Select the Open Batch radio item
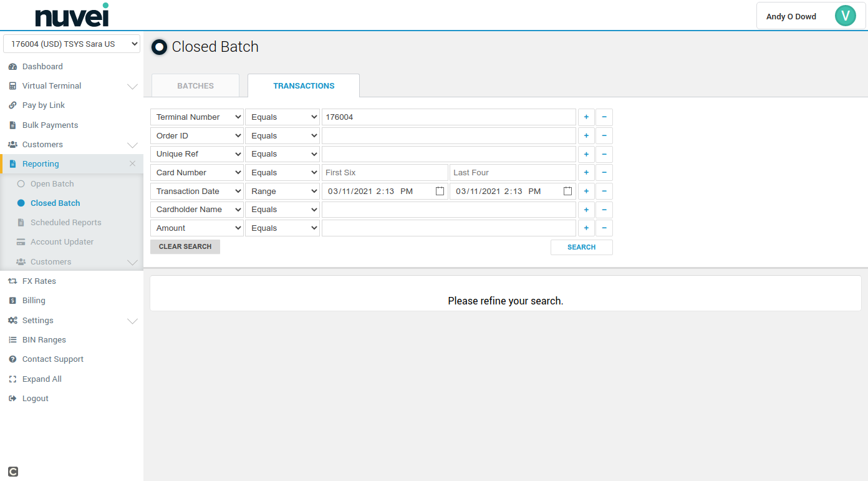 coord(21,184)
